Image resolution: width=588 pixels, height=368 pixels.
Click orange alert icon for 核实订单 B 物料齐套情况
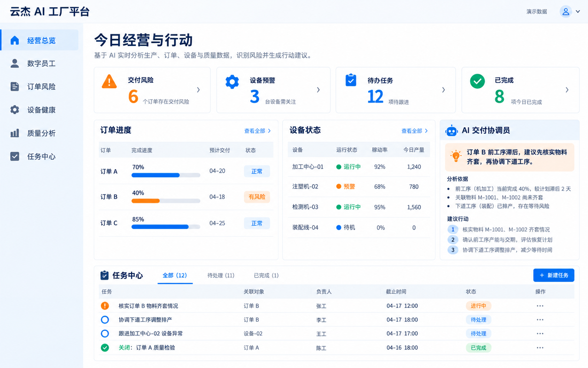(x=105, y=306)
